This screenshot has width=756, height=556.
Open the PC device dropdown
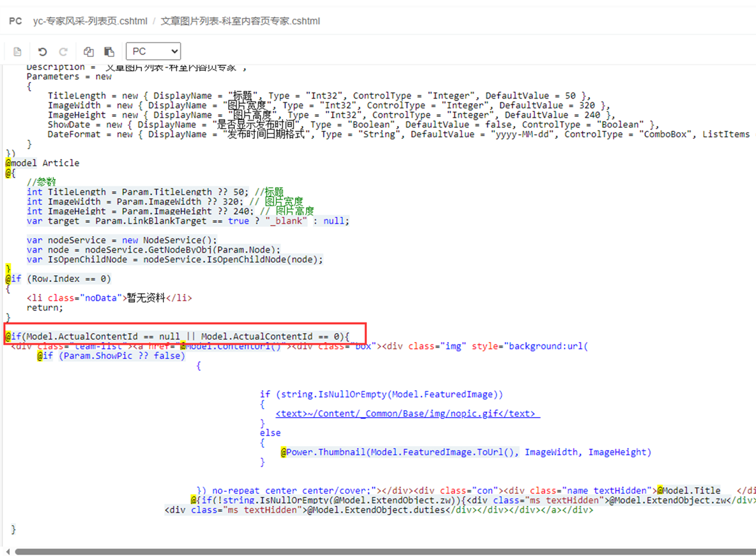point(154,51)
